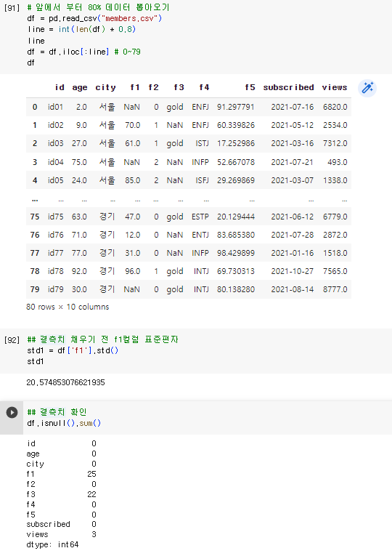Click the 'f3' column header

[x=179, y=87]
